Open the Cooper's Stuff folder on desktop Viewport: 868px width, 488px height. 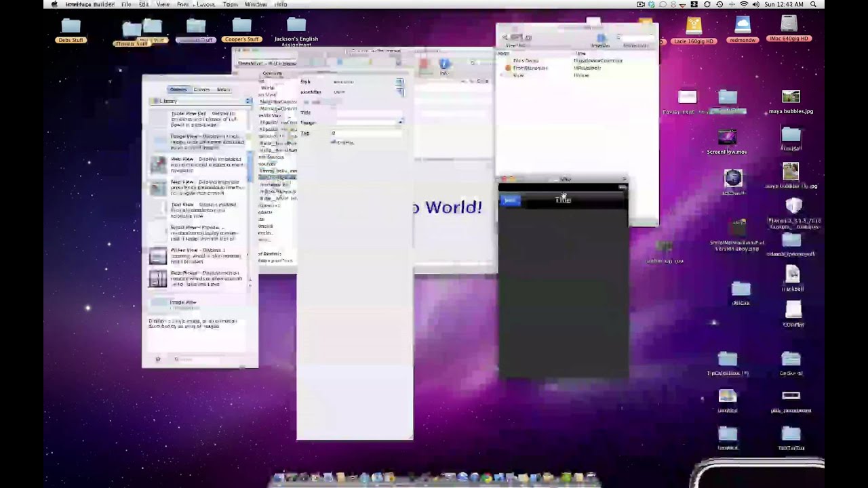coord(241,26)
